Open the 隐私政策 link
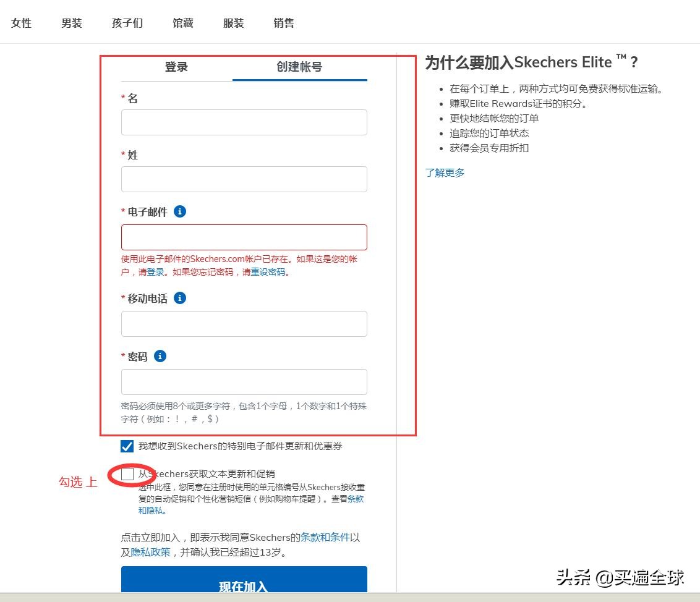The image size is (700, 602). click(152, 553)
